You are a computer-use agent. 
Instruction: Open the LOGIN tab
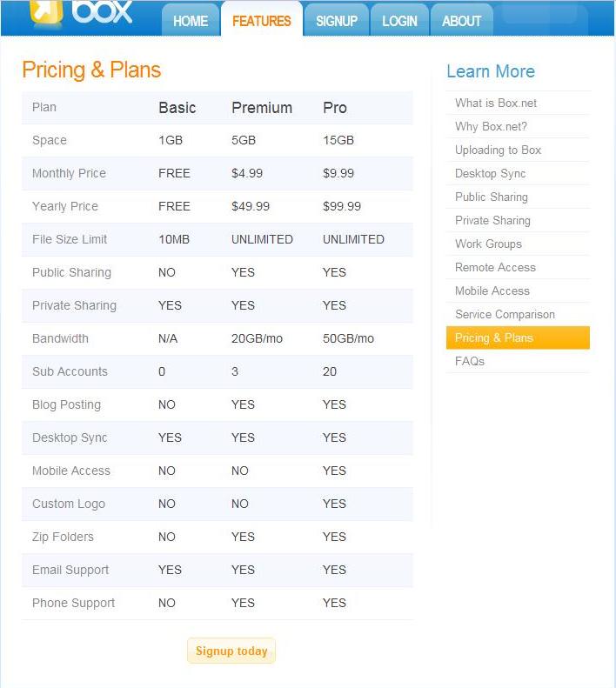point(399,20)
